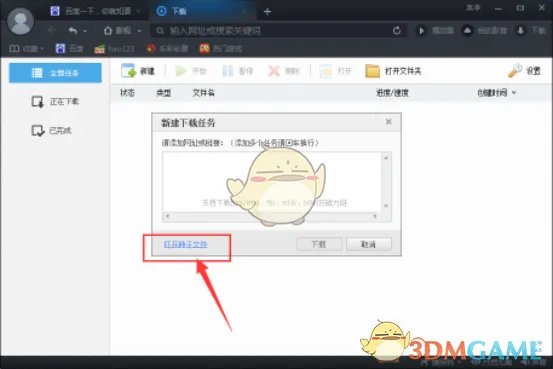Viewport: 553px width, 369px height.
Task: Select 全部任务 all tasks in sidebar
Action: (x=55, y=73)
